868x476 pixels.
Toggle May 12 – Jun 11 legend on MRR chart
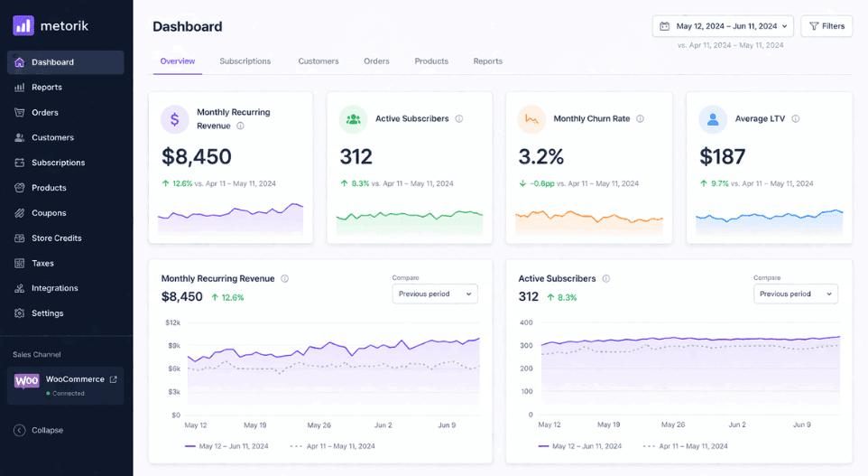[x=226, y=446]
